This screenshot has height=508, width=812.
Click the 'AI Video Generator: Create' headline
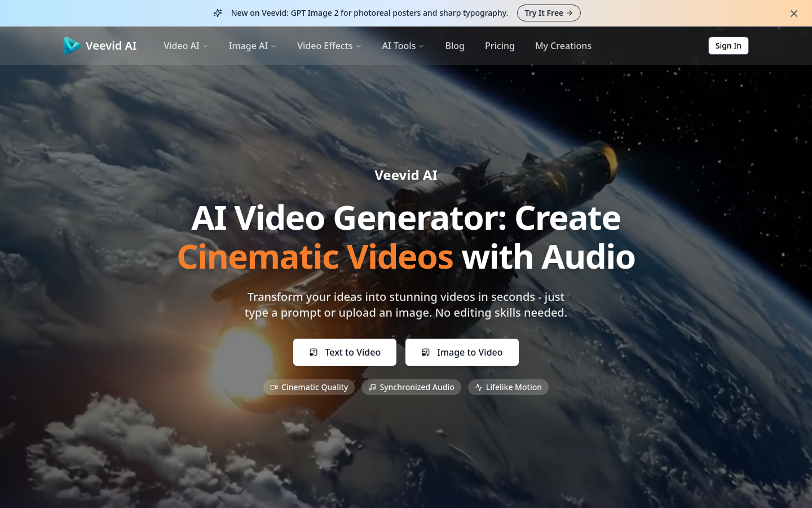click(406, 218)
